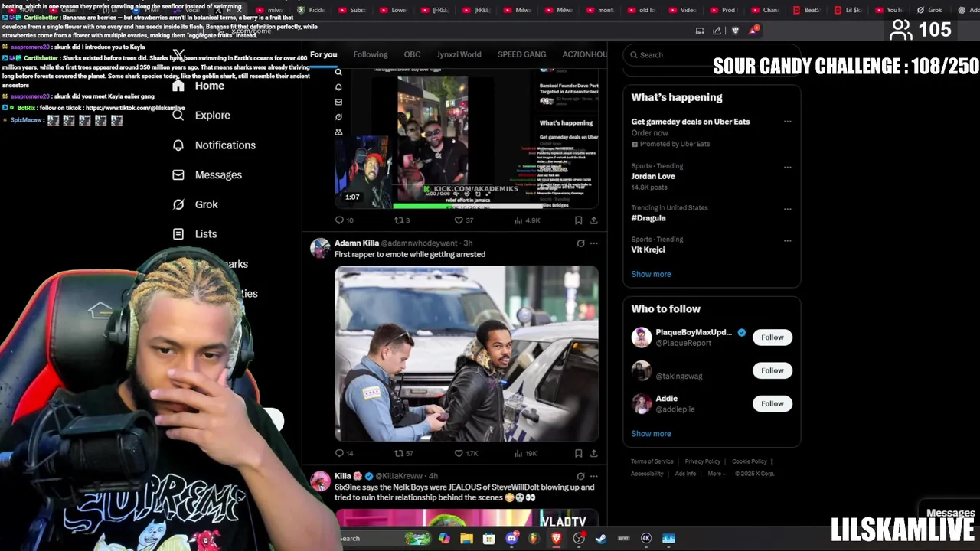Share Adamn Killa's post via share icon

[x=593, y=453]
